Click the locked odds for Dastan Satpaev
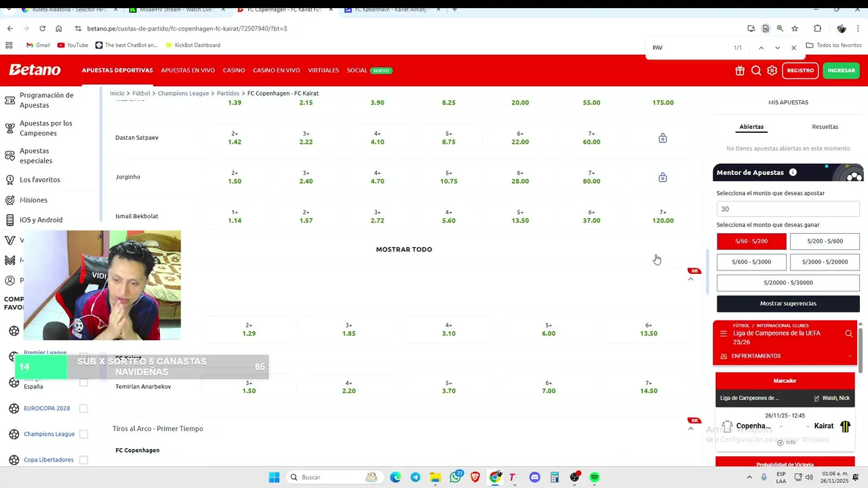 click(x=663, y=138)
